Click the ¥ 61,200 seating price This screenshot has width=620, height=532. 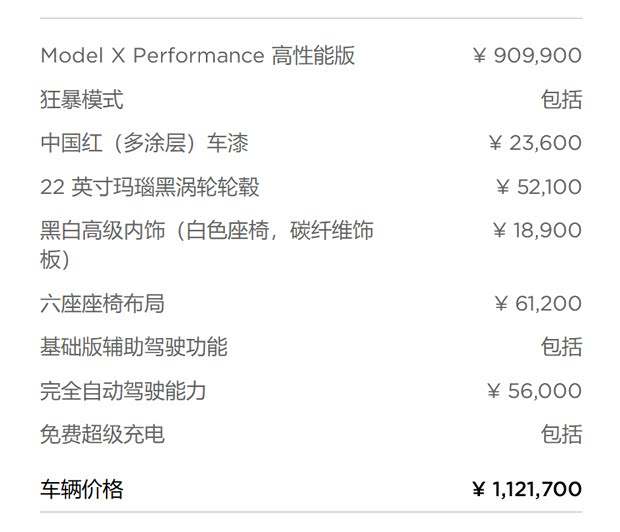point(538,303)
